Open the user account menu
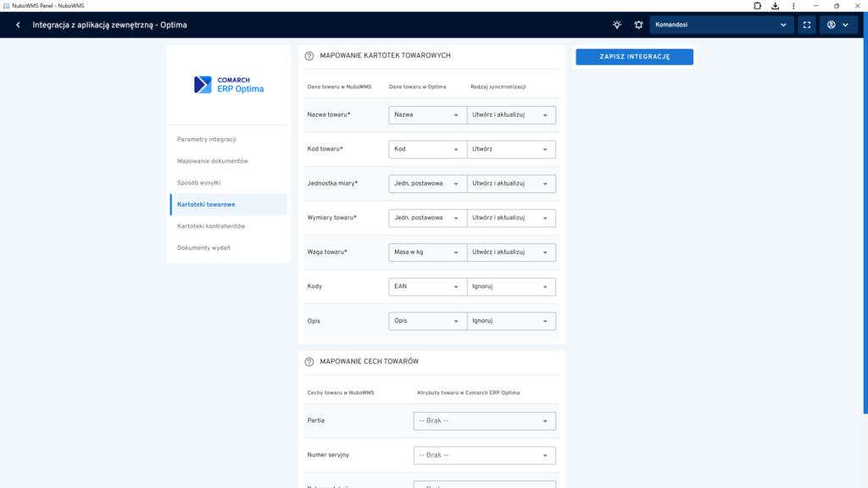 click(837, 25)
